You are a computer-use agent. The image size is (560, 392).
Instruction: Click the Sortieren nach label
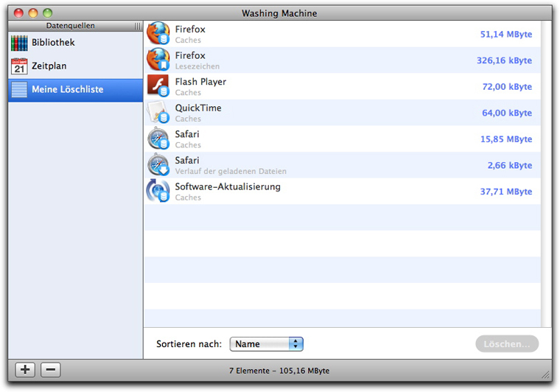click(x=189, y=344)
